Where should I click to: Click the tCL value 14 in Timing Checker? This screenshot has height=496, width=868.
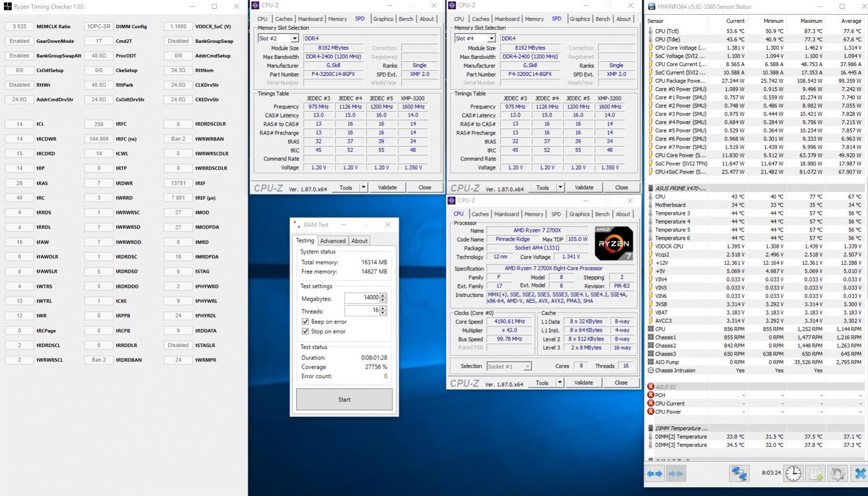point(19,124)
